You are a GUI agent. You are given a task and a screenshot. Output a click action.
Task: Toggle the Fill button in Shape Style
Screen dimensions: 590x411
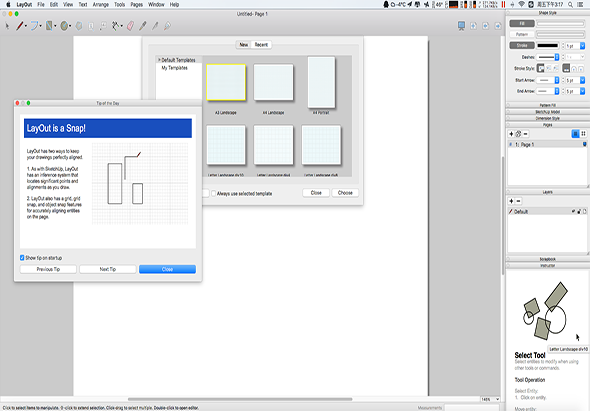(x=522, y=23)
